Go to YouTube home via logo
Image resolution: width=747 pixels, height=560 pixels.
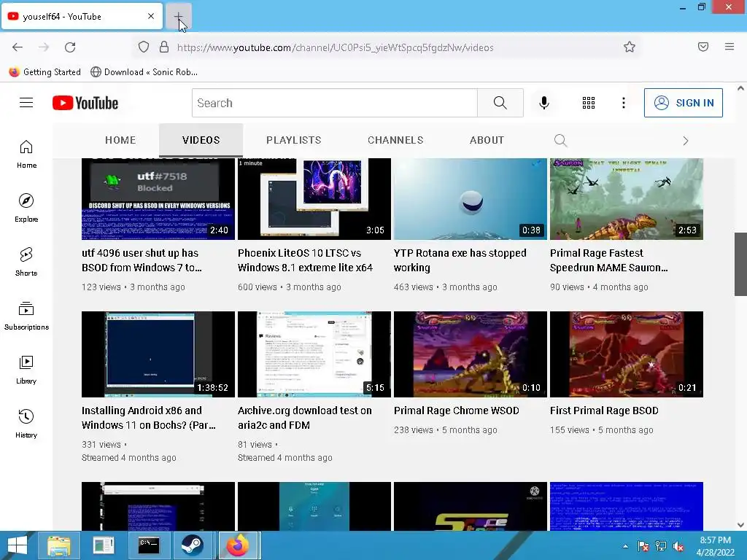click(x=85, y=103)
